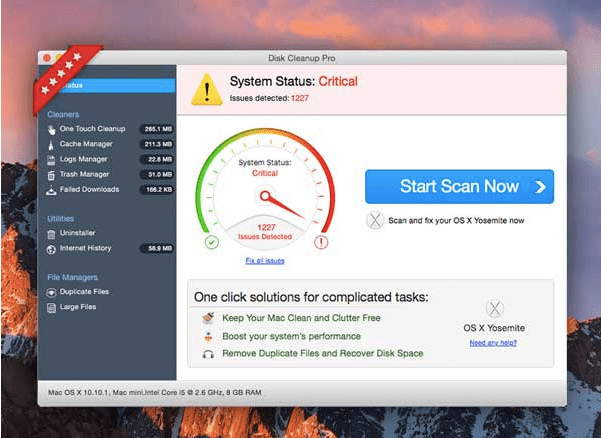
Task: Click the Trash Manager bin icon
Action: [x=51, y=175]
